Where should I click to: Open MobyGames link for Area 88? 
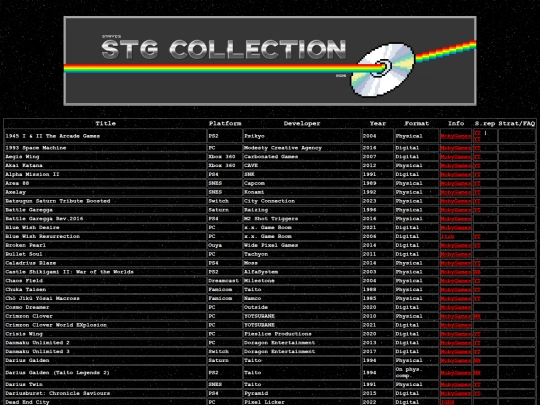coord(456,184)
